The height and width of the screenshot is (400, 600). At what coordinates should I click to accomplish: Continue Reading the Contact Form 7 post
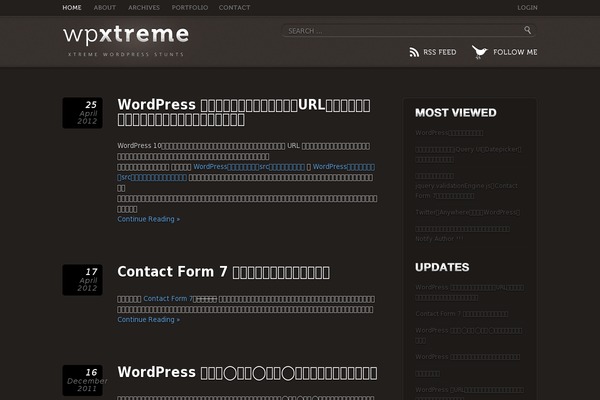click(148, 320)
